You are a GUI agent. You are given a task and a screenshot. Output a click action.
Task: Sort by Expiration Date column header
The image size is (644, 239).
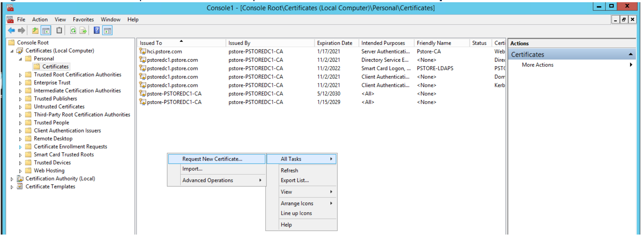point(335,43)
